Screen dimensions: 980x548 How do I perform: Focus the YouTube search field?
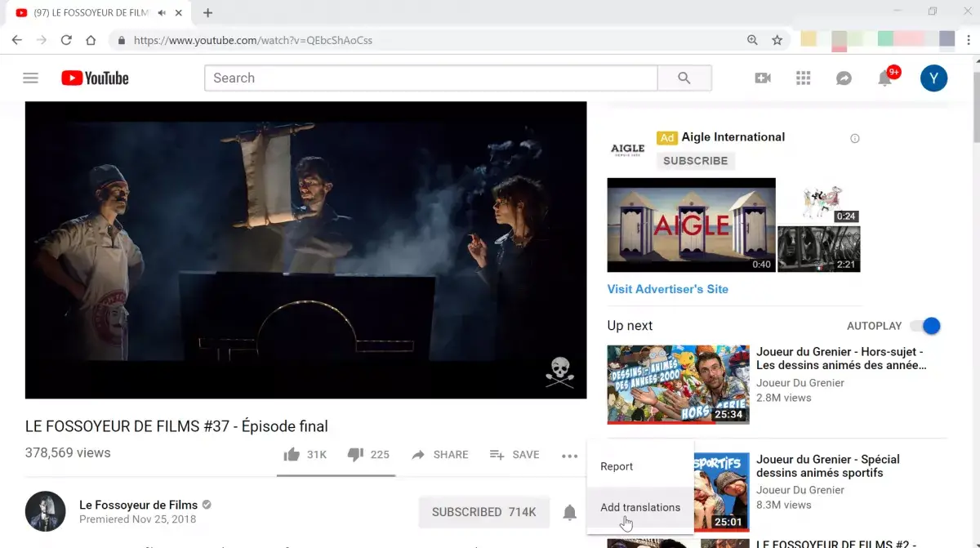click(x=430, y=78)
